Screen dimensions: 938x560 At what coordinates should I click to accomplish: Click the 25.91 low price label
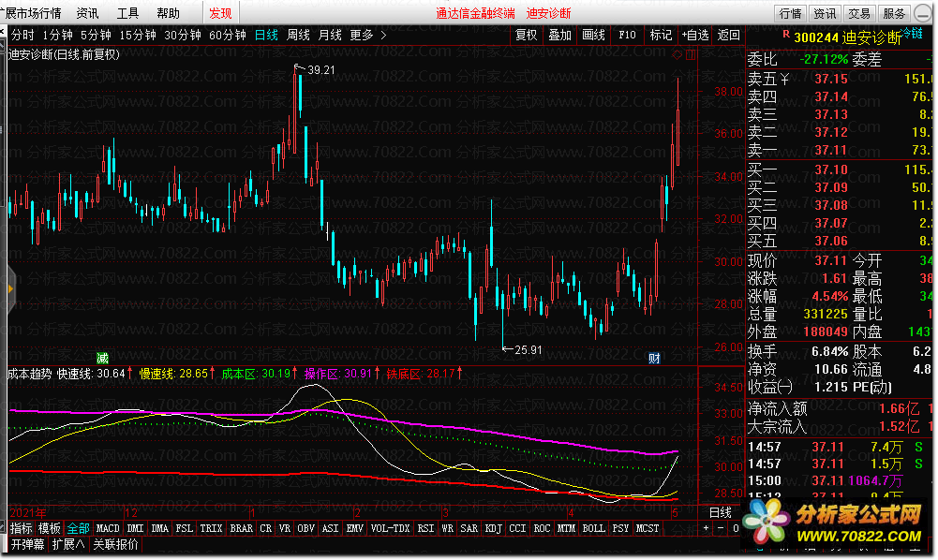pyautogui.click(x=529, y=349)
